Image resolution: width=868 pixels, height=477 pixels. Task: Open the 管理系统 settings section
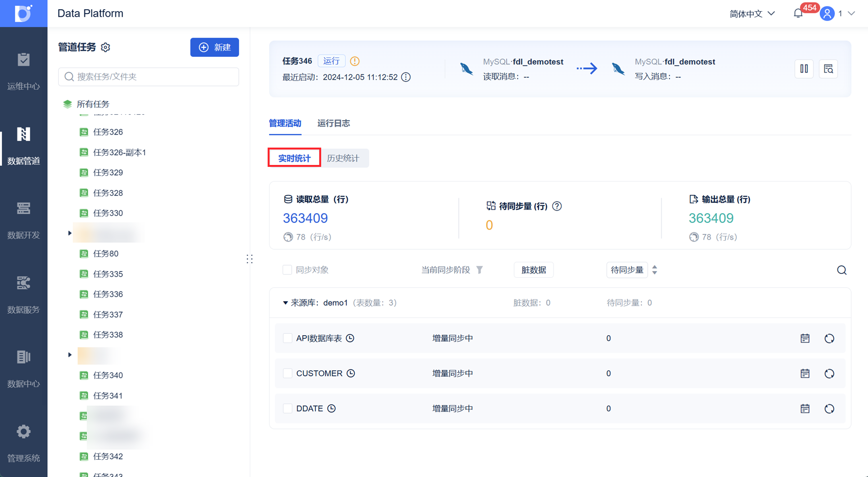click(x=24, y=443)
